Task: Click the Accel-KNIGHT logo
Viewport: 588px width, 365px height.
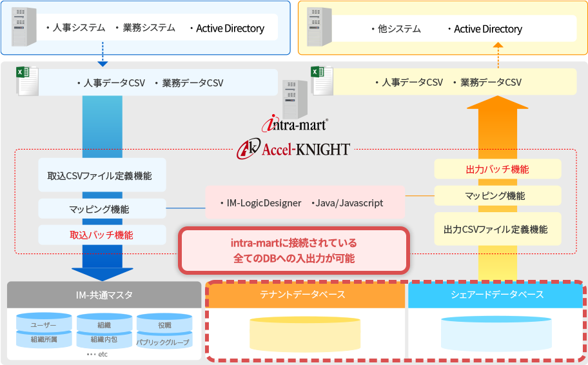Action: pos(293,150)
